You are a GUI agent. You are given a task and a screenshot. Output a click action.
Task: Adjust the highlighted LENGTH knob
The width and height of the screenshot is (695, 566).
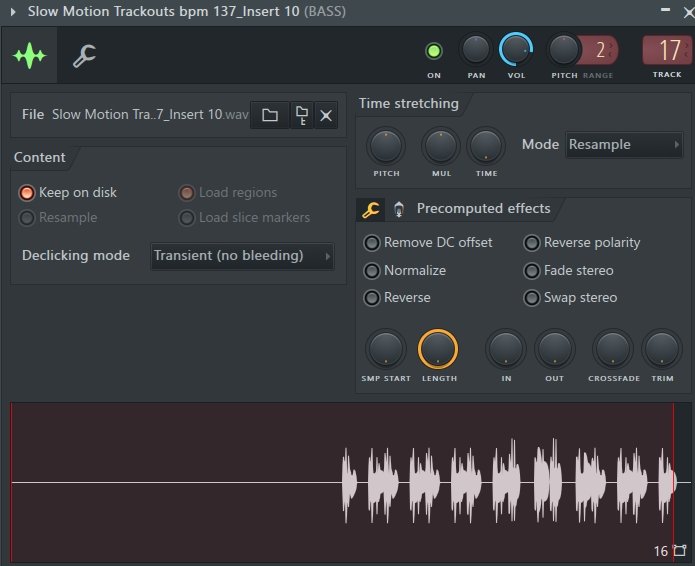pos(438,349)
